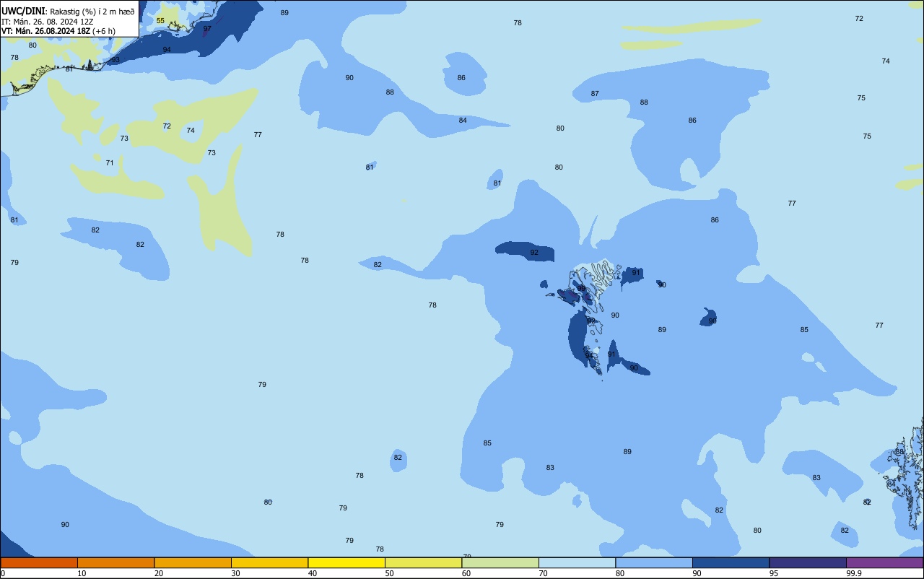This screenshot has height=579, width=924.
Task: Click the golden 30–40 legend swatch
Action: pos(269,562)
